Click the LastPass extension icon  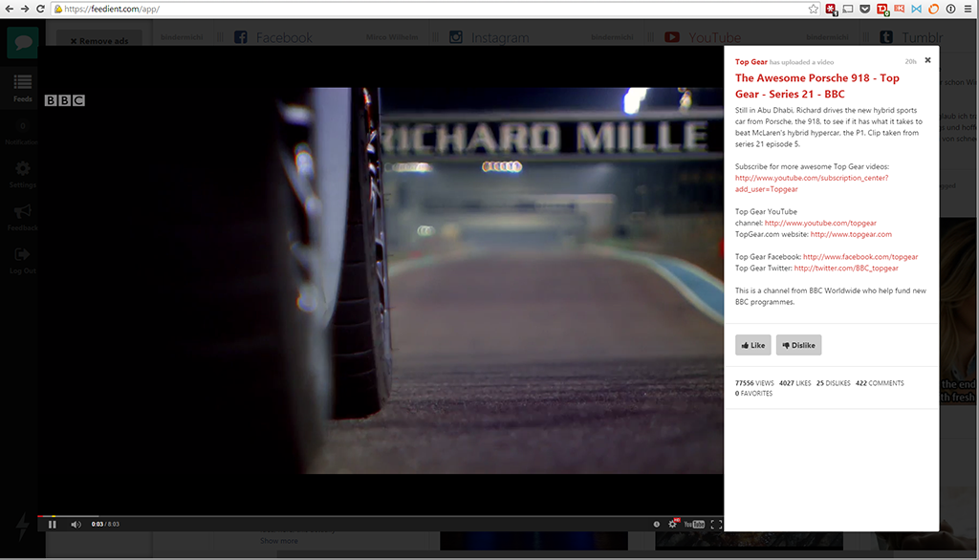click(x=831, y=9)
